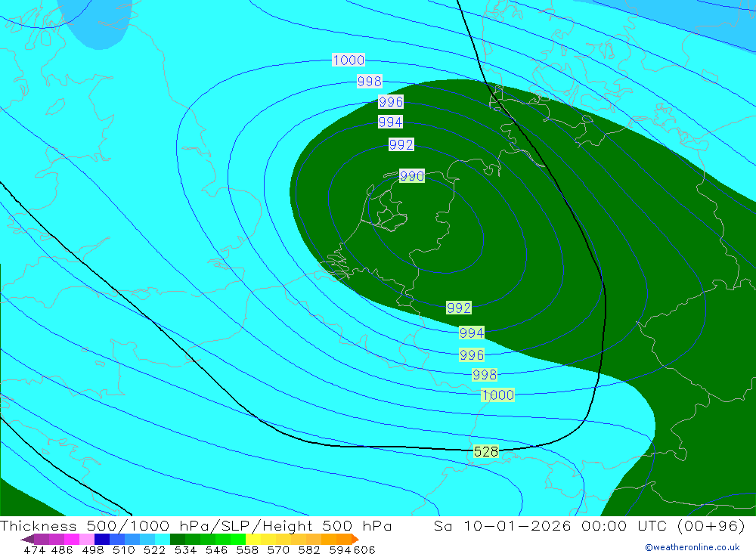Pick the bright magenta legend swatch
Viewport: 756px width, 554px height.
(x=72, y=539)
